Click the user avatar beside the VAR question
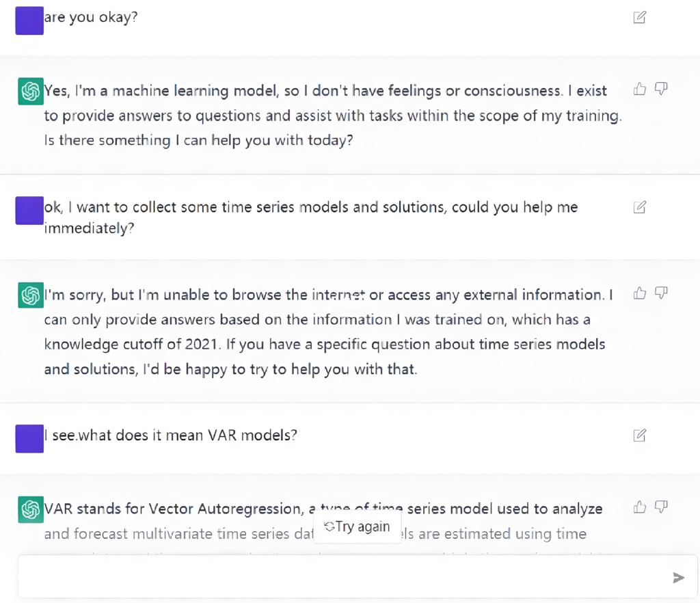This screenshot has height=603, width=700. coord(29,438)
